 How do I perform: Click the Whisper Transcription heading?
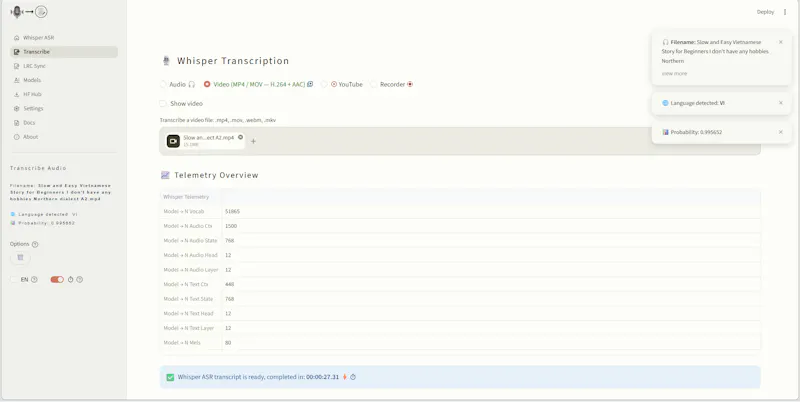(233, 61)
